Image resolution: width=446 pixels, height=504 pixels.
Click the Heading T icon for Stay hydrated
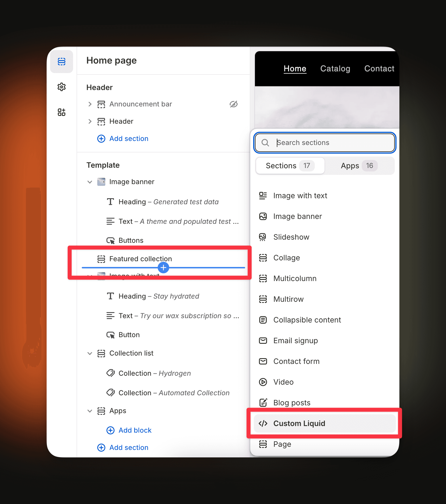click(x=110, y=296)
